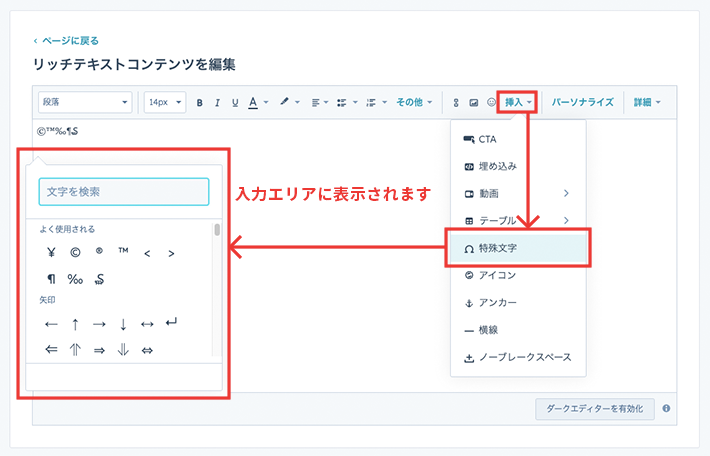710x456 pixels.
Task: Click the line spacing list icon
Action: click(371, 103)
